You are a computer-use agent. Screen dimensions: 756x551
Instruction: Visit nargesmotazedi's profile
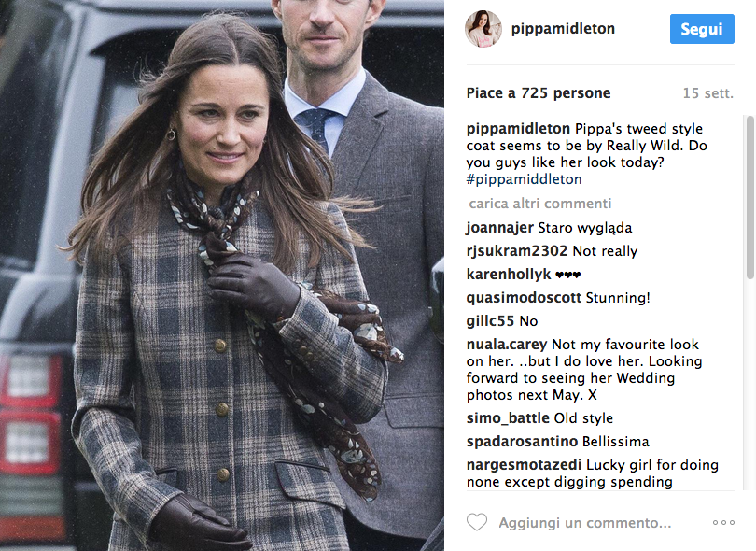(x=524, y=465)
